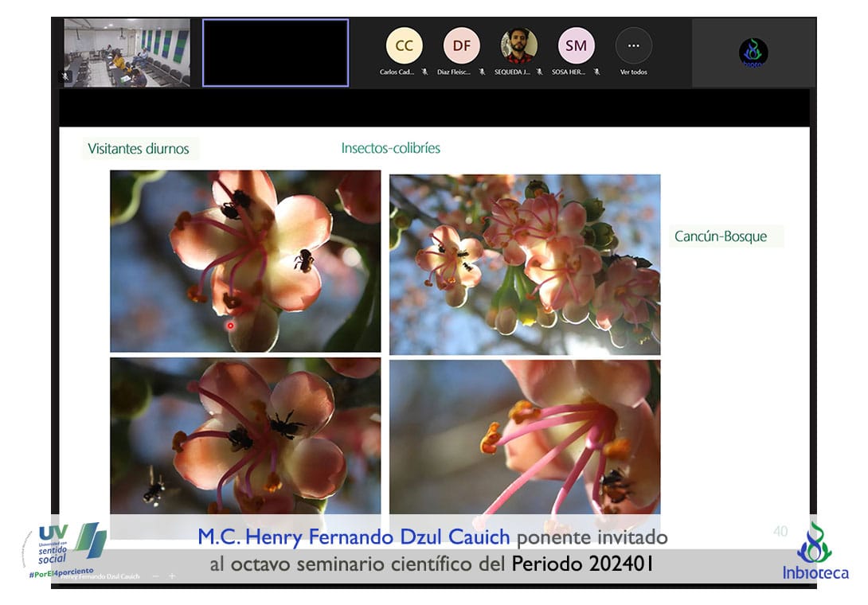Click the SEQUEDA J profile photo
Viewport: 868px width, 605px height.
point(519,45)
